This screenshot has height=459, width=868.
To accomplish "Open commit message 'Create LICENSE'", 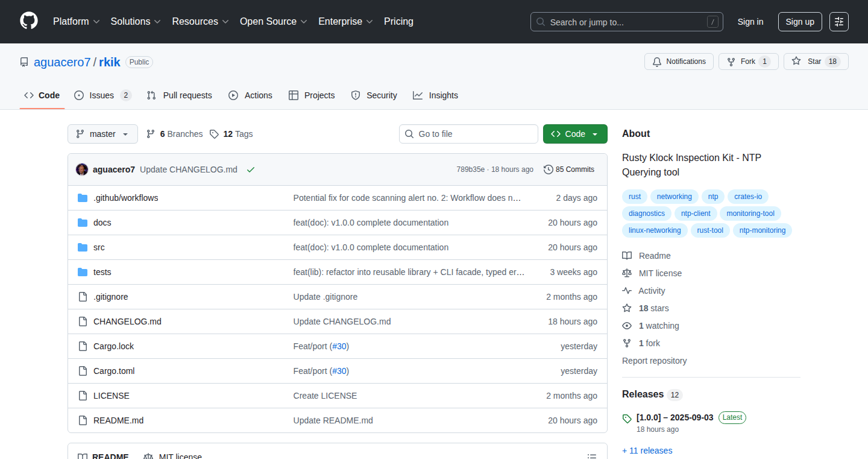I will (x=325, y=396).
